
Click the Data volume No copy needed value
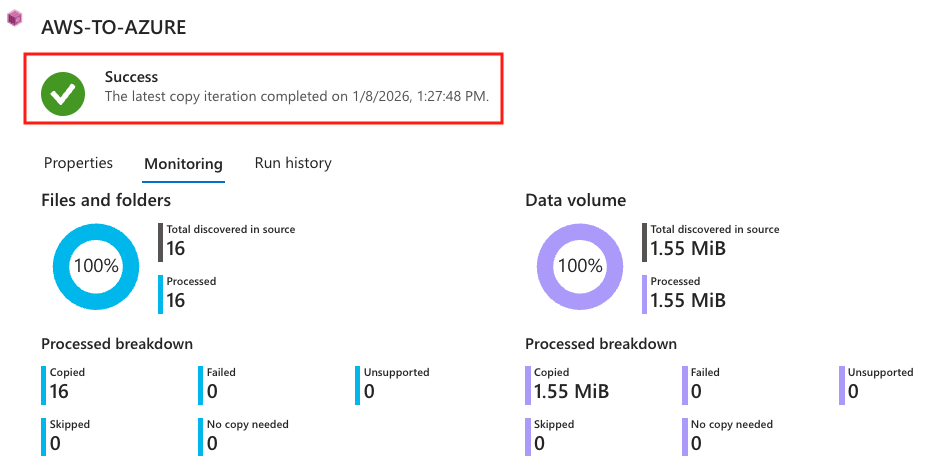pos(696,443)
